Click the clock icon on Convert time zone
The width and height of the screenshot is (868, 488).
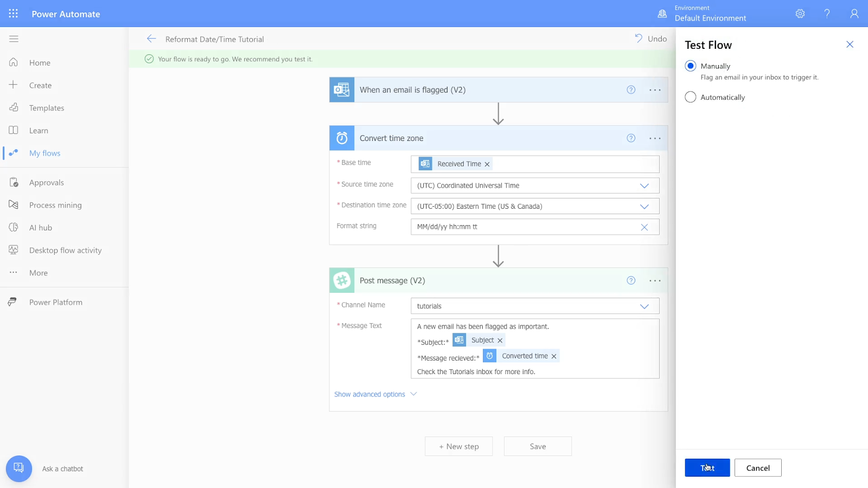pos(342,138)
